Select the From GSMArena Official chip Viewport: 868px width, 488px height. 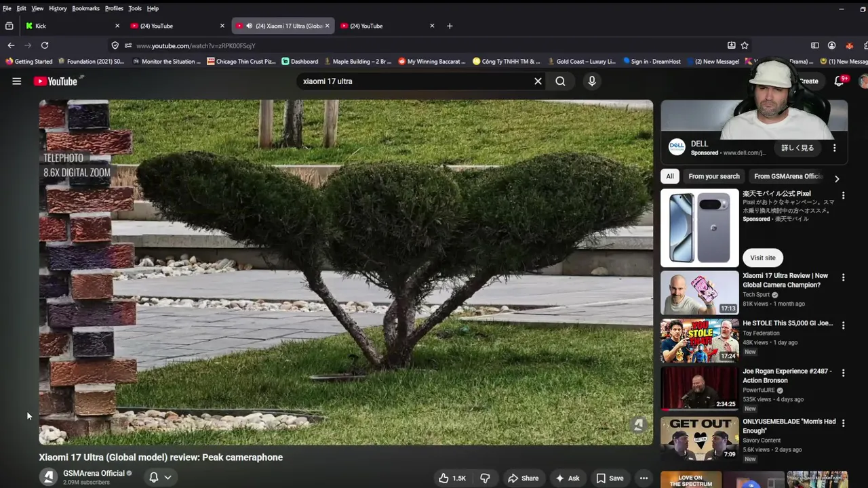click(788, 176)
